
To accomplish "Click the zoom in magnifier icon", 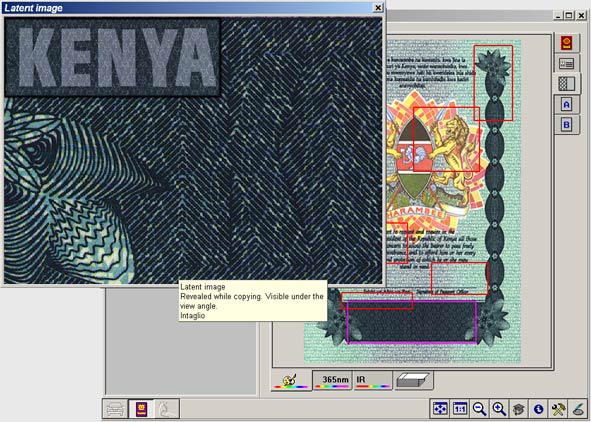I will pos(499,408).
